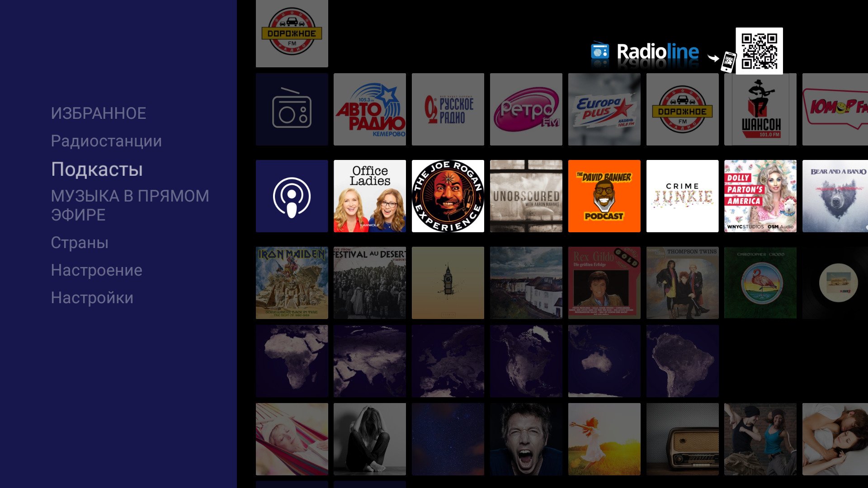Play Дорожное FM in the radio stations row
The height and width of the screenshot is (488, 868).
click(683, 109)
